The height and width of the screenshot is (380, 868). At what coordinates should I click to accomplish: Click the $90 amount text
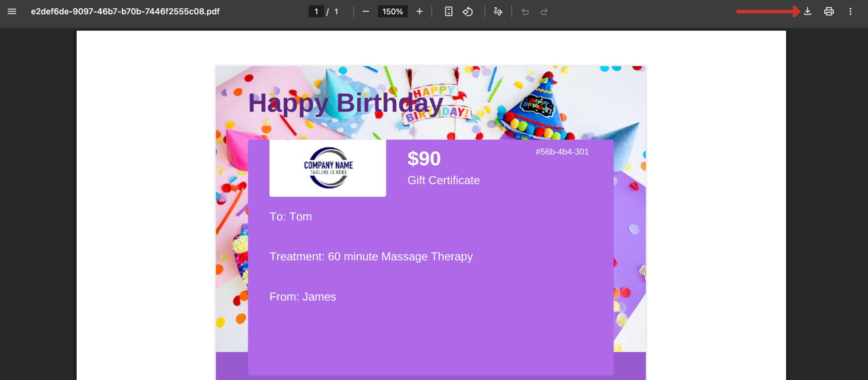point(424,159)
